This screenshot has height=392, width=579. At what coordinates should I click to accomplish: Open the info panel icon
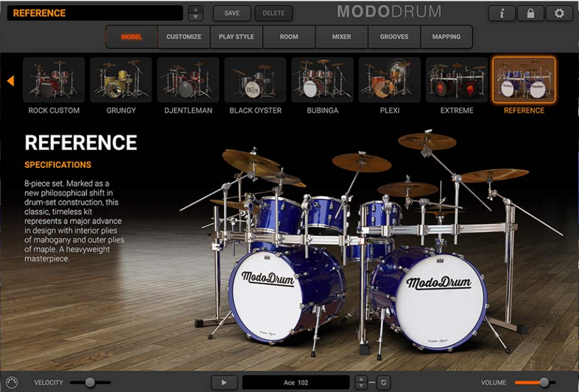point(502,13)
